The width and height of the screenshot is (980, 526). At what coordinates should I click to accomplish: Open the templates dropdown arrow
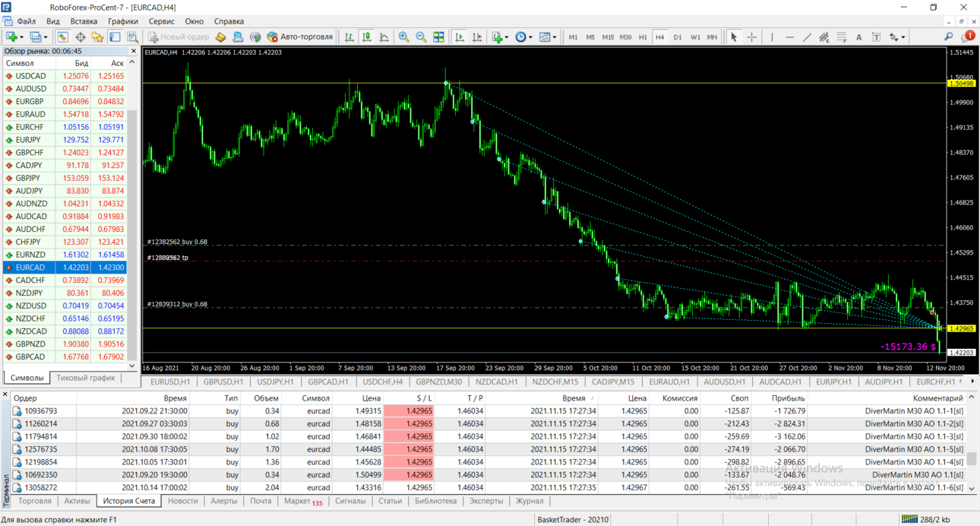pos(554,36)
